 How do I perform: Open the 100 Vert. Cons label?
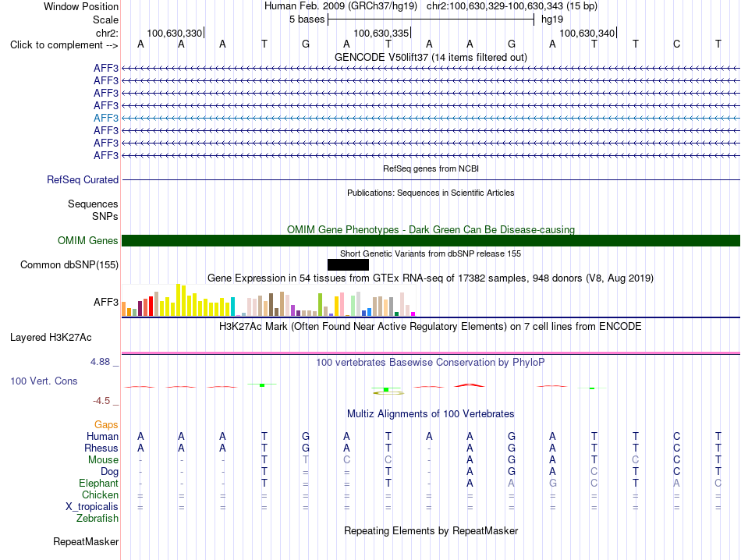pos(44,381)
